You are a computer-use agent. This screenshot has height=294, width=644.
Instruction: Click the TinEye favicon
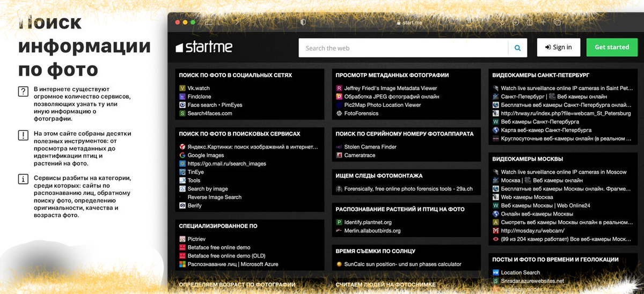(x=182, y=172)
